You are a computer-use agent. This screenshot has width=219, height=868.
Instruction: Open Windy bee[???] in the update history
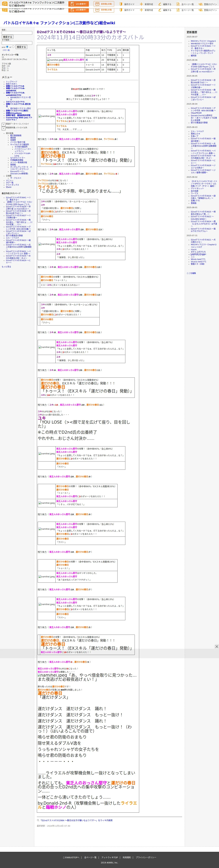(198, 259)
